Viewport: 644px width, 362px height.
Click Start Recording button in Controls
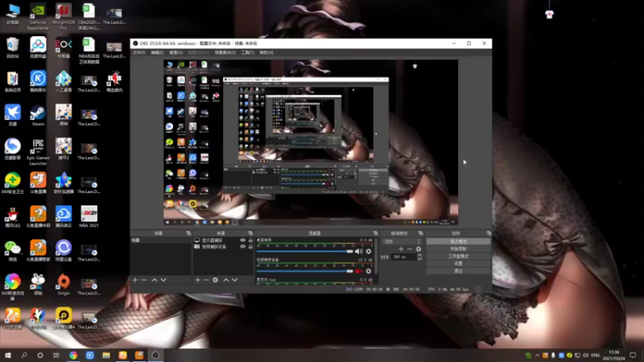(458, 249)
